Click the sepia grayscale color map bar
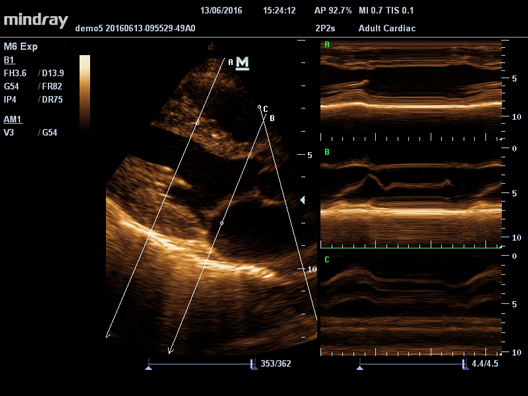The image size is (528, 396). (85, 93)
